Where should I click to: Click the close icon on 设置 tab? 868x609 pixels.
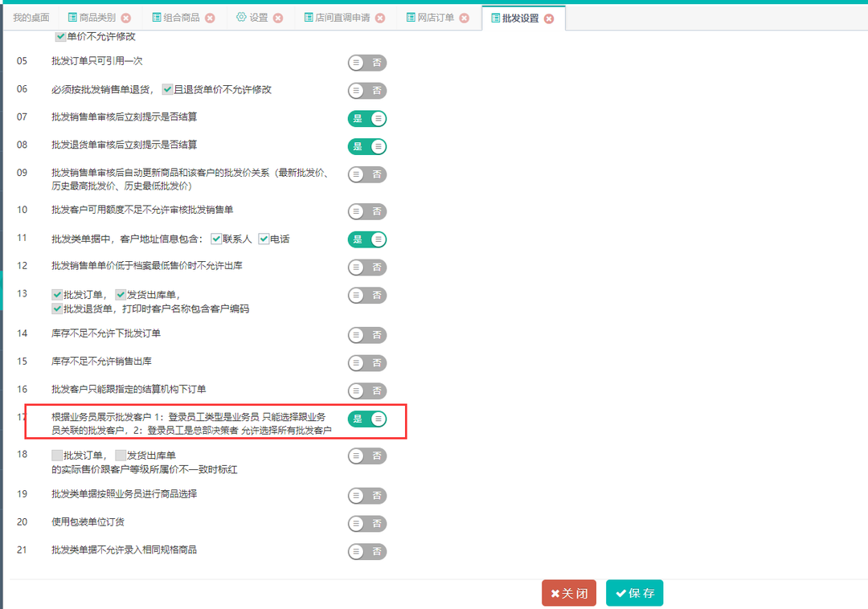coord(278,18)
